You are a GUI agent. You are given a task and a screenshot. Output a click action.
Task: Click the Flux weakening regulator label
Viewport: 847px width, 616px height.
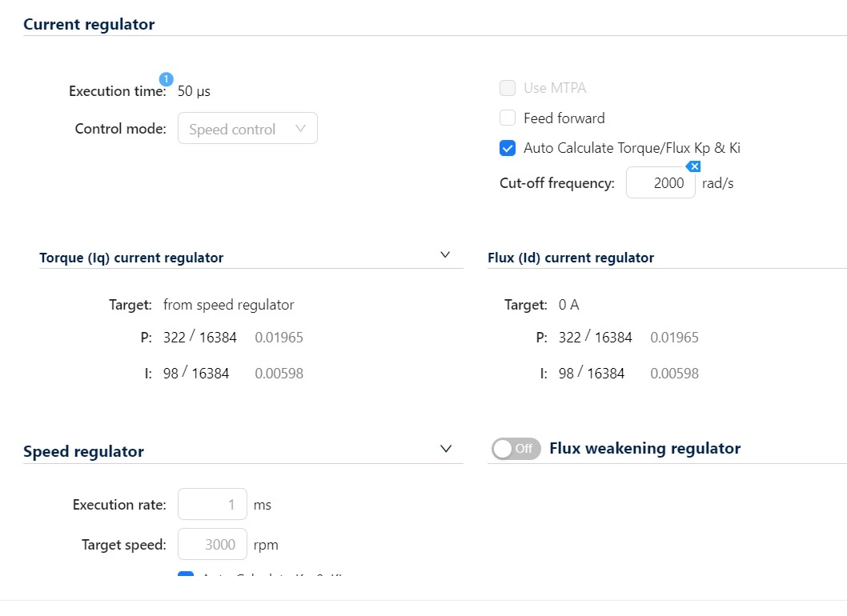(x=645, y=448)
